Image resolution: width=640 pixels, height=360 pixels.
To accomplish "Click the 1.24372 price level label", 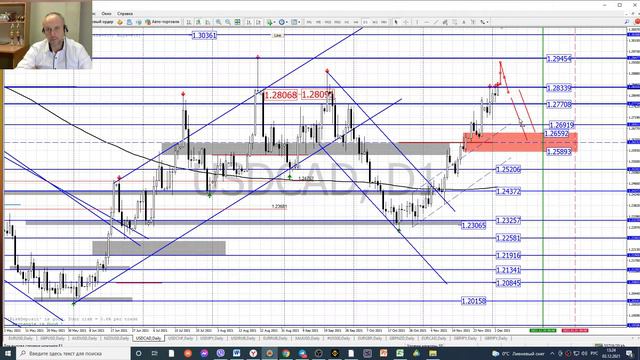I will pyautogui.click(x=508, y=191).
